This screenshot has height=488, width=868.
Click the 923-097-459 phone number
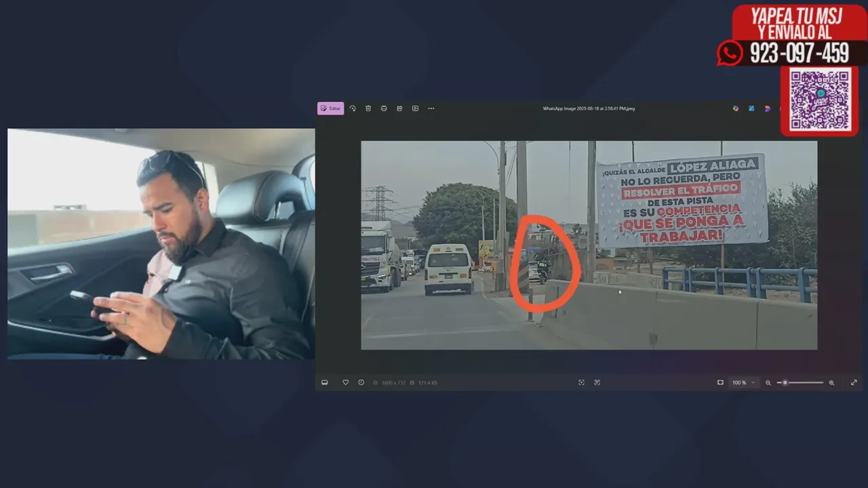(799, 53)
